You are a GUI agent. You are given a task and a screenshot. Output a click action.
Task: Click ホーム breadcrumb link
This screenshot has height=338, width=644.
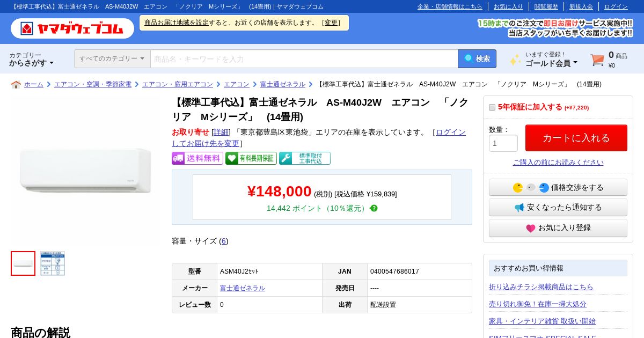tap(34, 84)
